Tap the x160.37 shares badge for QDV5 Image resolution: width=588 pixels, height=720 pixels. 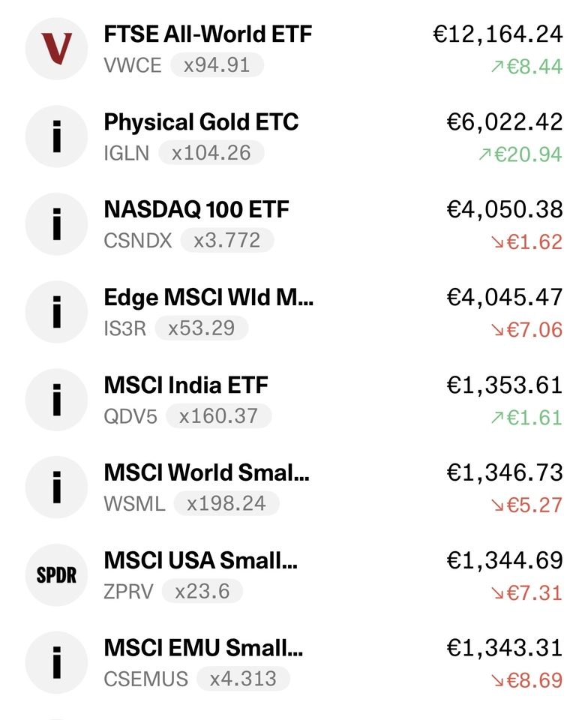pyautogui.click(x=218, y=416)
